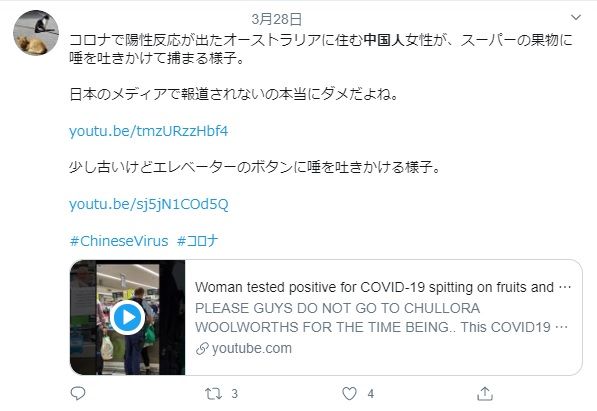Click the youtube.com domain text
Image resolution: width=597 pixels, height=411 pixels.
252,349
